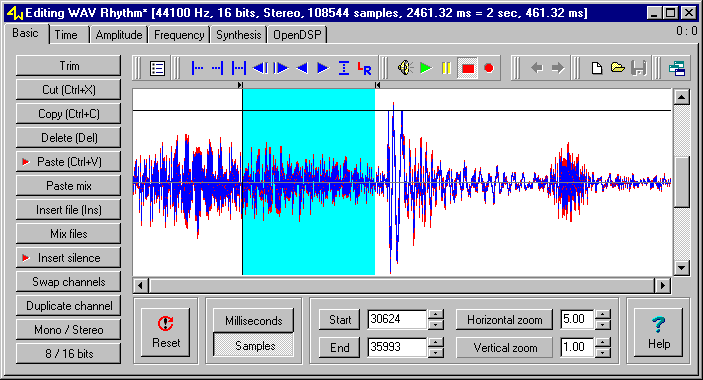Screen dimensions: 703x380
Task: Click the Duplicate channel button
Action: point(69,306)
